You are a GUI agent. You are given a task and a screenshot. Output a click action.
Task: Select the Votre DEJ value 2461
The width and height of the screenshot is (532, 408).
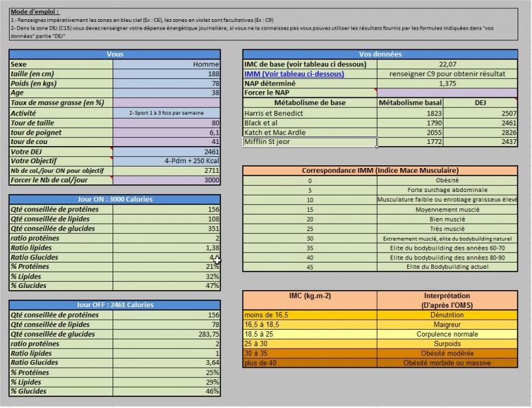(x=167, y=152)
